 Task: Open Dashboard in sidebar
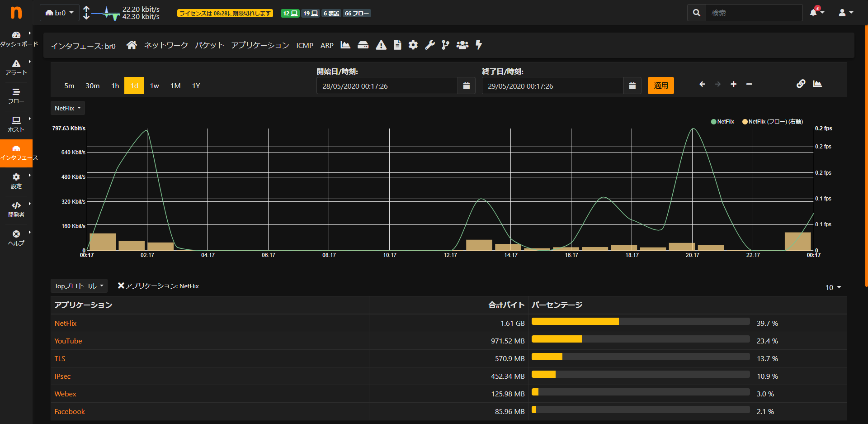point(16,39)
